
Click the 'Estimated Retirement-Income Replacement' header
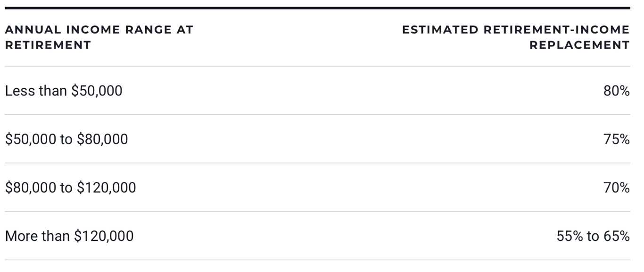(516, 37)
